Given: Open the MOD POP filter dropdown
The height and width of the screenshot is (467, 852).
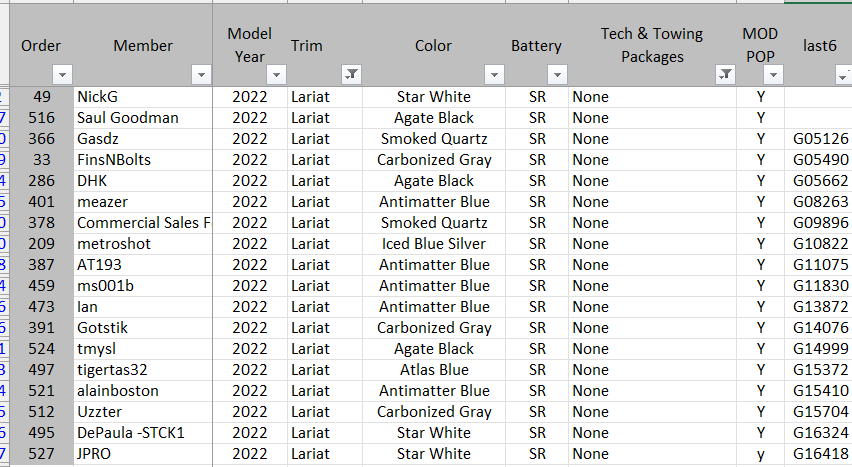Looking at the screenshot, I should pyautogui.click(x=773, y=74).
